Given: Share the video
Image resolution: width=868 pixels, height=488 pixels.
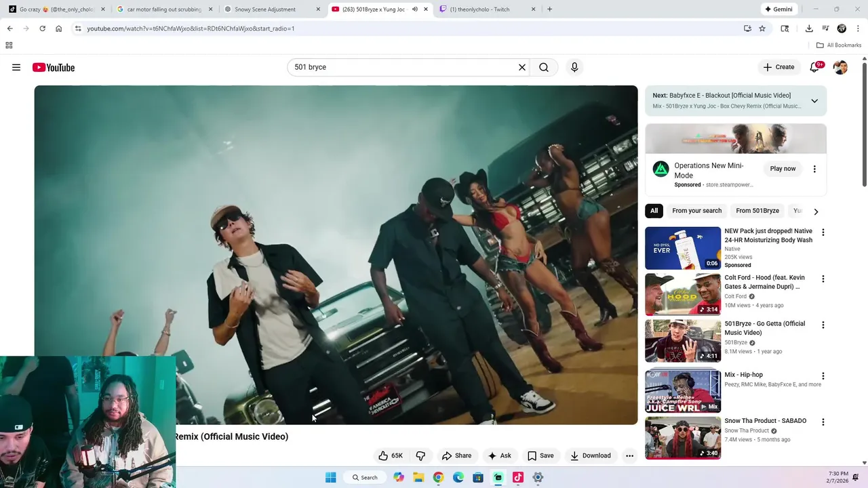Looking at the screenshot, I should [x=456, y=455].
